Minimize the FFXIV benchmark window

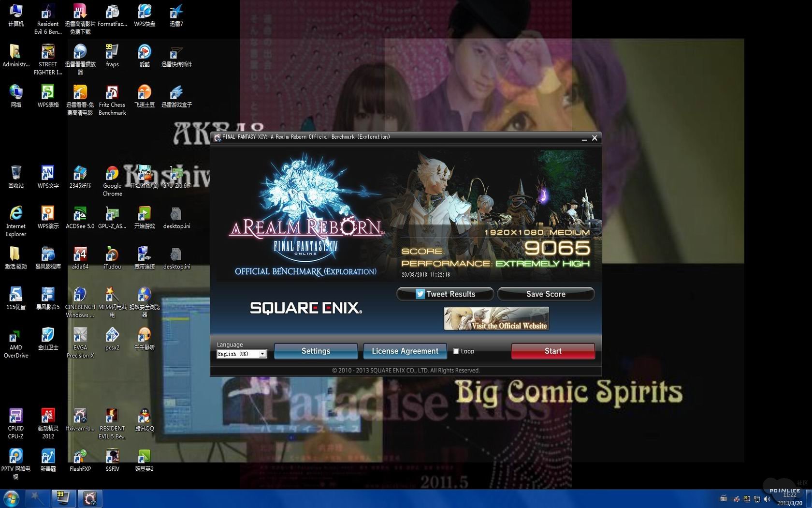(x=584, y=138)
